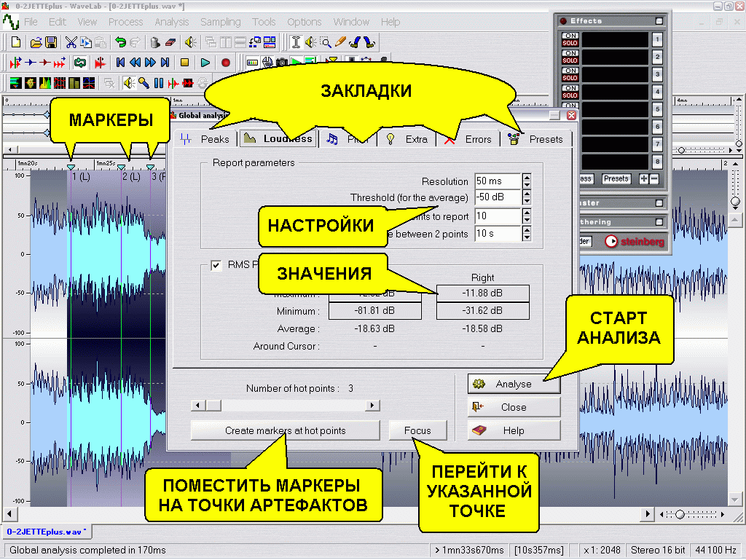
Task: Select the magnifier zoom tool
Action: click(x=326, y=42)
